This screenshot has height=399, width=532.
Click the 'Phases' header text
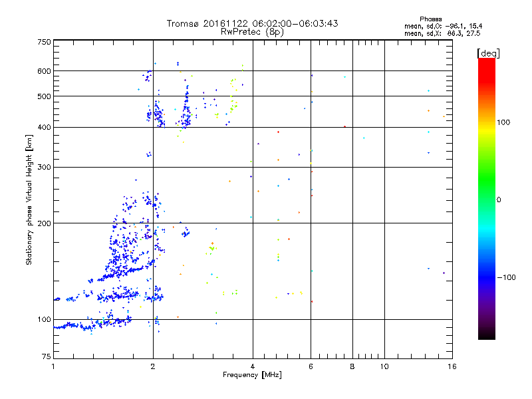430,19
